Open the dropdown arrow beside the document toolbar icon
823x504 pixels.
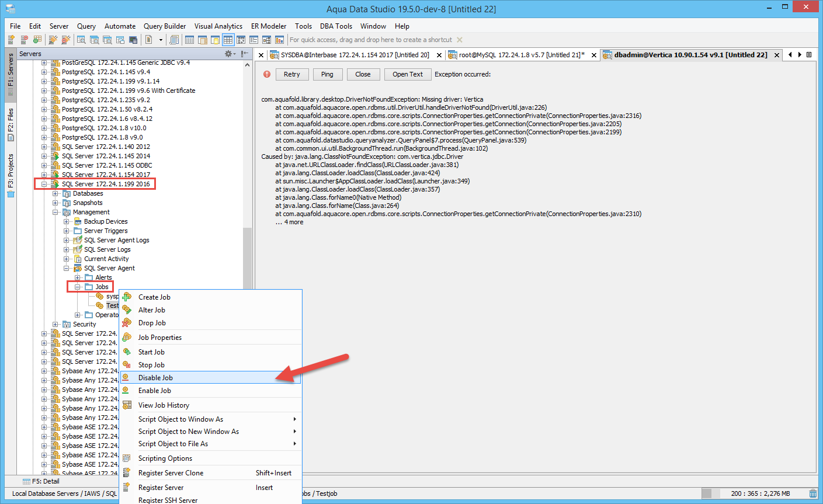click(x=161, y=40)
